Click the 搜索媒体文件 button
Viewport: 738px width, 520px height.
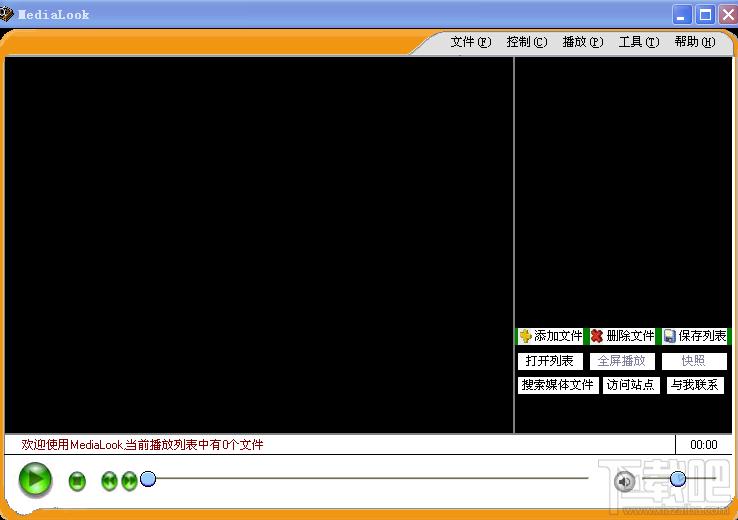pos(558,385)
